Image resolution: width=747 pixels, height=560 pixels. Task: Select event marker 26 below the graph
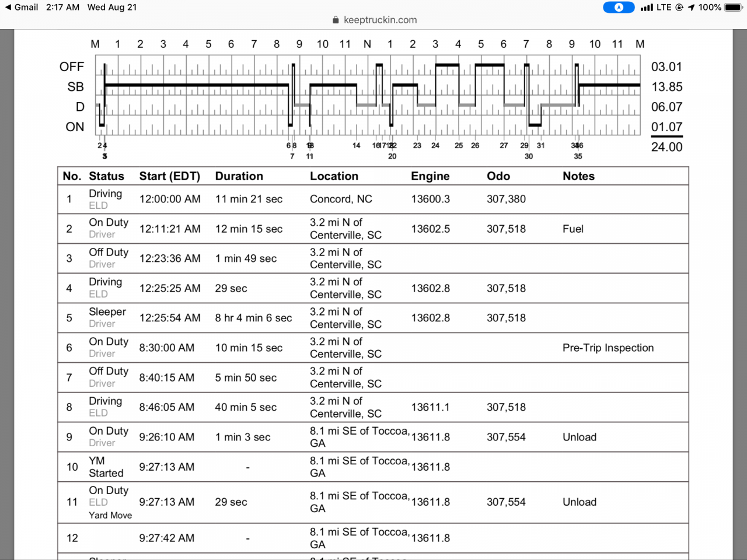(475, 146)
